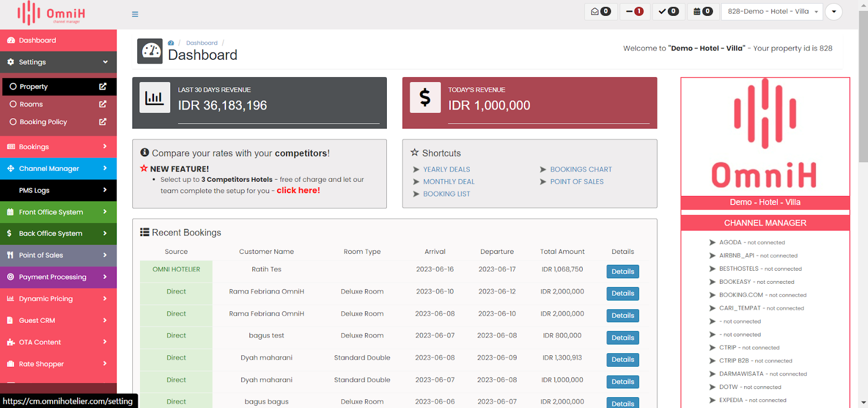Viewport: 868px width, 408px height.
Task: Click the external-link icon beside Rooms
Action: tap(103, 104)
